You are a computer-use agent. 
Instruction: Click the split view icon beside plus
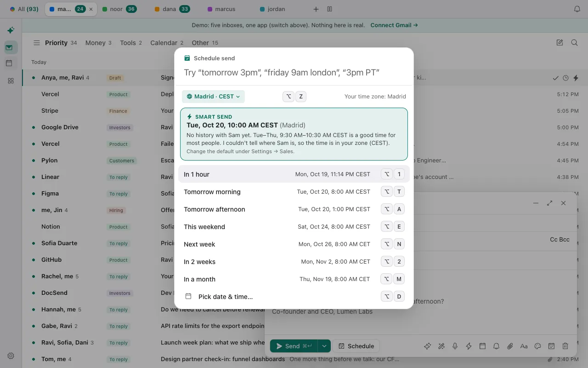(x=329, y=9)
